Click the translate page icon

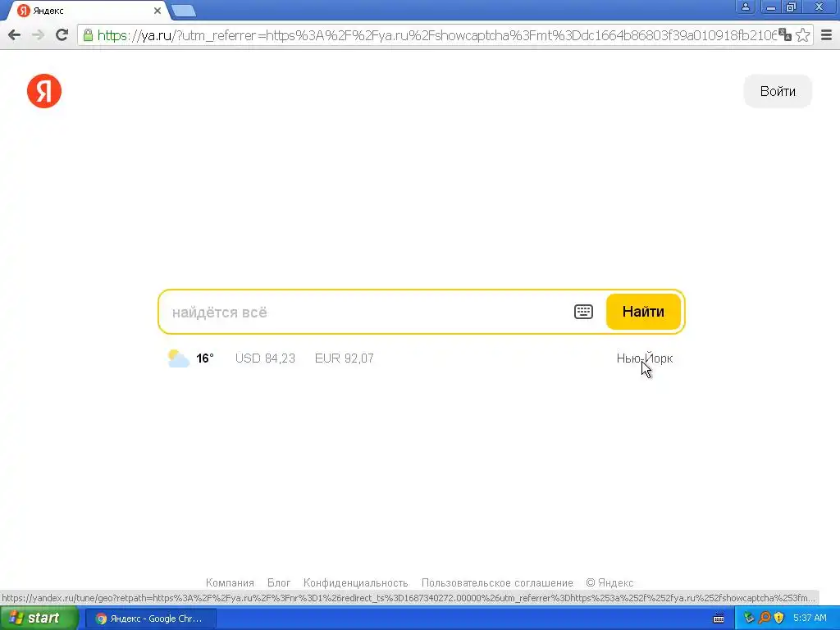(x=785, y=35)
